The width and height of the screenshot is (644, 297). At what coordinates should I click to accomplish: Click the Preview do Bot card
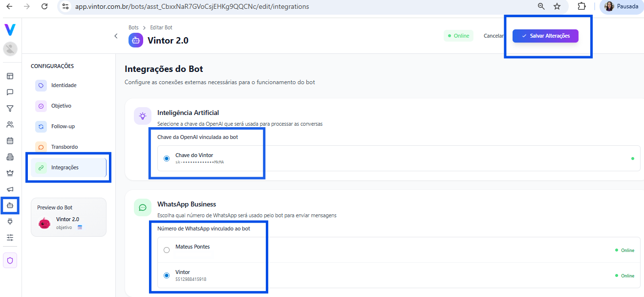[68, 217]
